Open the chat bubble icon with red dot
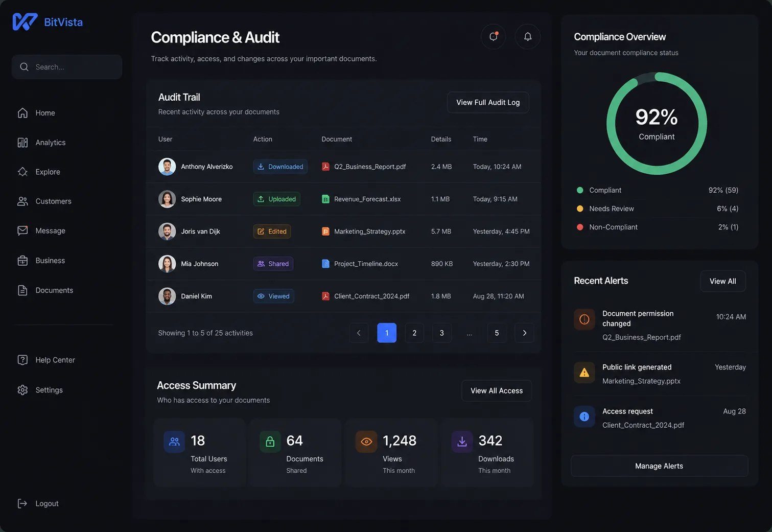This screenshot has width=772, height=532. tap(494, 37)
